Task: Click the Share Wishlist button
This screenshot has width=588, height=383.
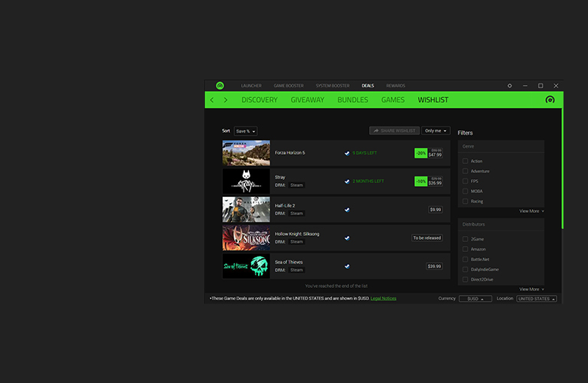Action: point(394,131)
